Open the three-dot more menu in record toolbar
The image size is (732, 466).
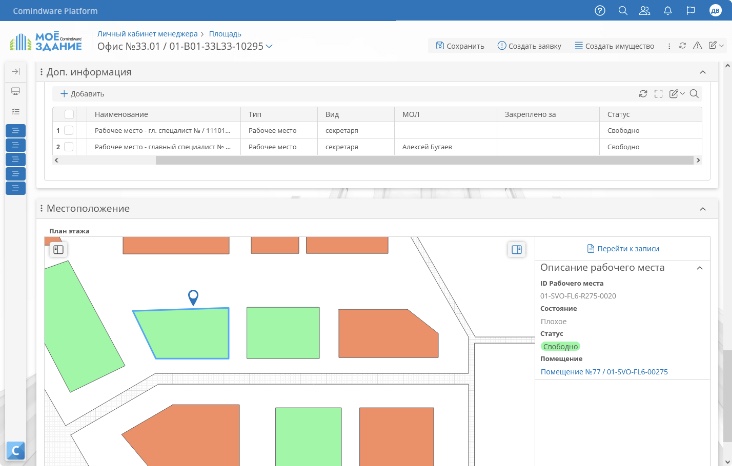click(x=669, y=46)
